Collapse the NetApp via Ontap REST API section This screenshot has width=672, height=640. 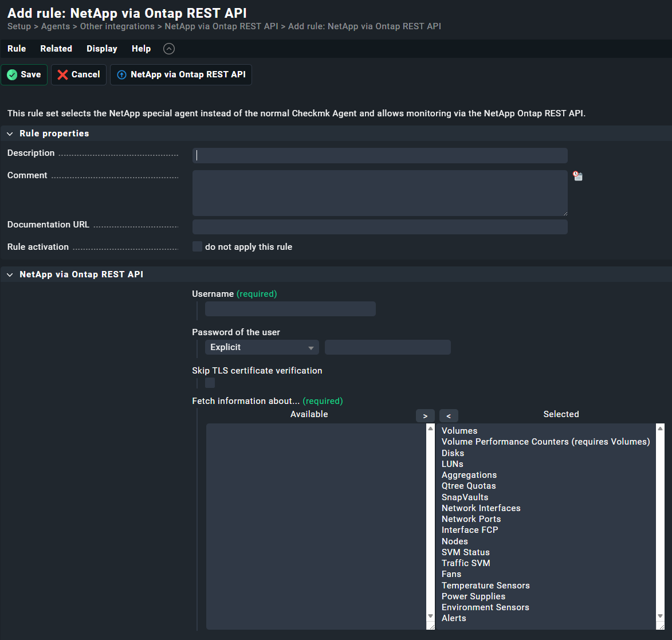(x=10, y=274)
